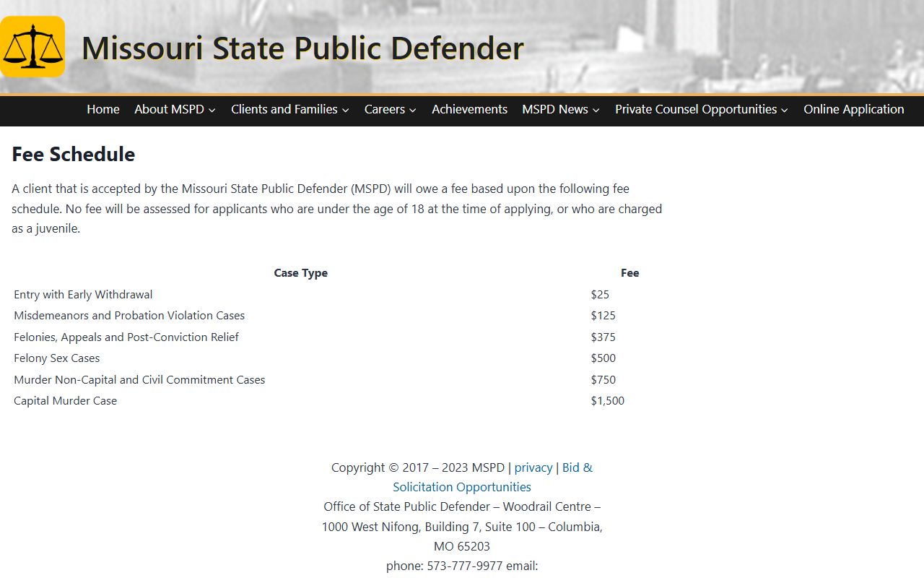
Task: Click the Case Type column header
Action: click(x=301, y=273)
